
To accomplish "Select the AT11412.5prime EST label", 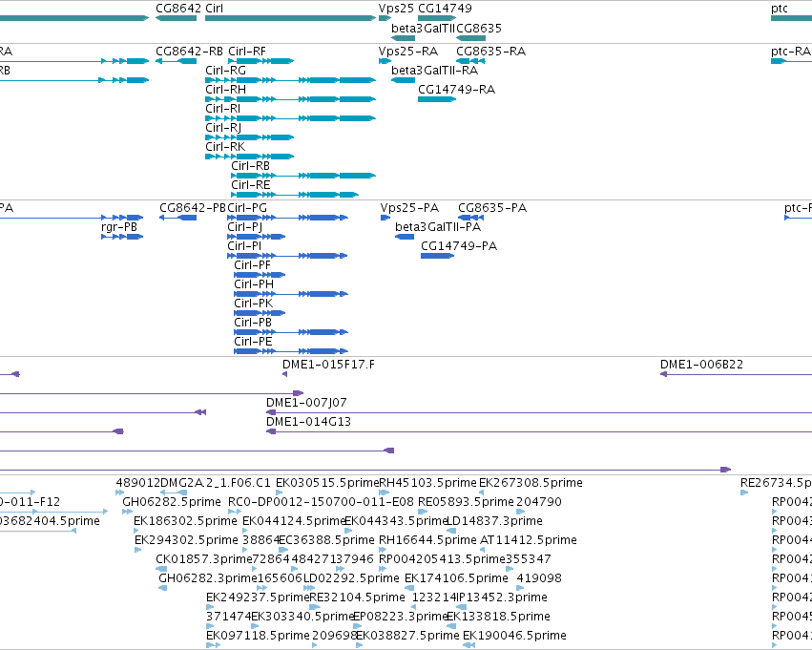I will [x=529, y=541].
